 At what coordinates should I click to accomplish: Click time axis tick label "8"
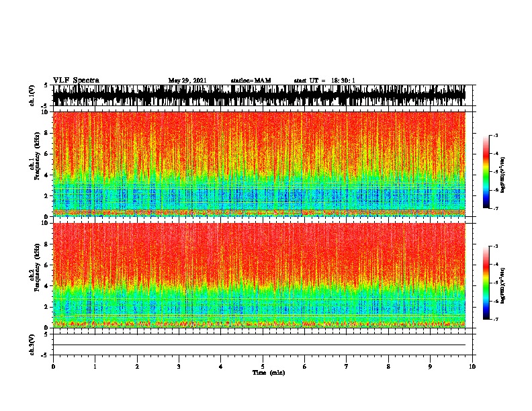[x=388, y=367]
